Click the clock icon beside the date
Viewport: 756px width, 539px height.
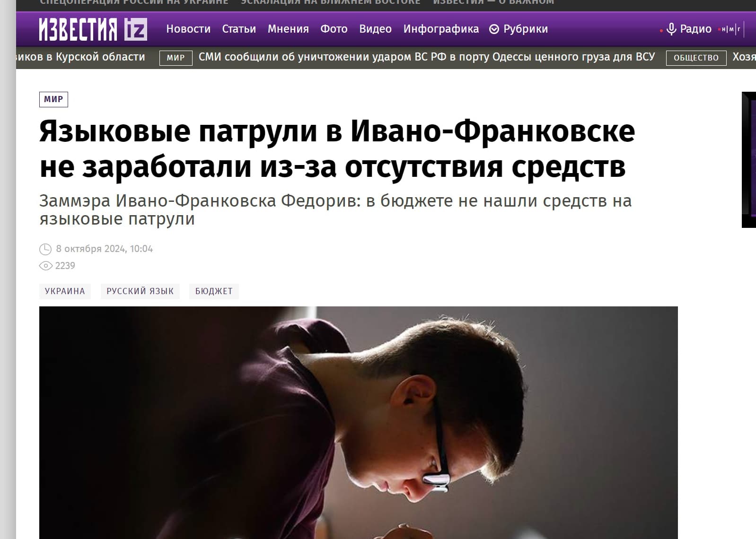45,249
